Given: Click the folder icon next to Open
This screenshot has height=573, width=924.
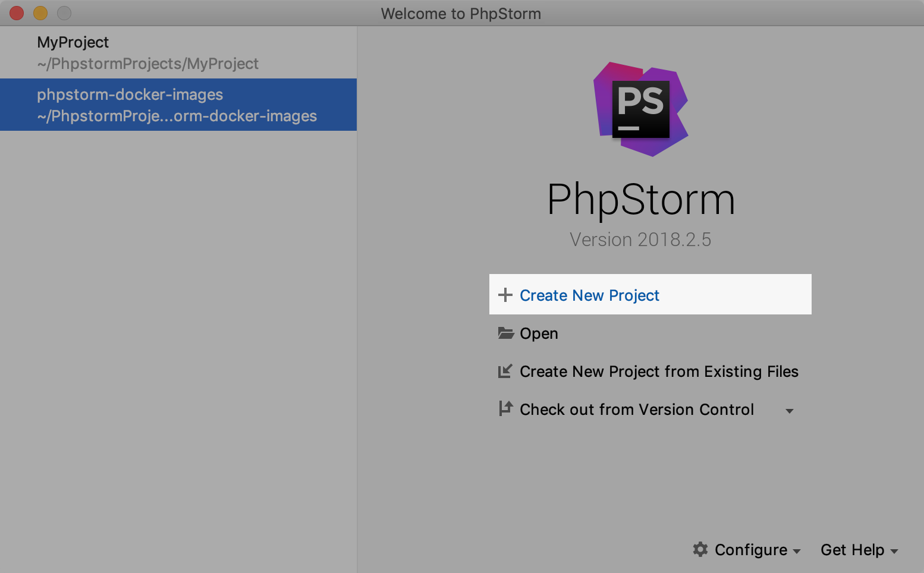Looking at the screenshot, I should [506, 333].
